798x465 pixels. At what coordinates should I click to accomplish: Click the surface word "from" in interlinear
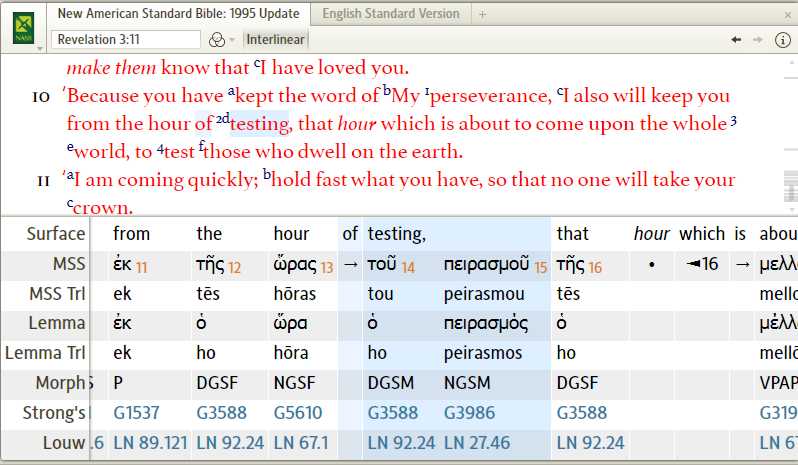pos(131,234)
